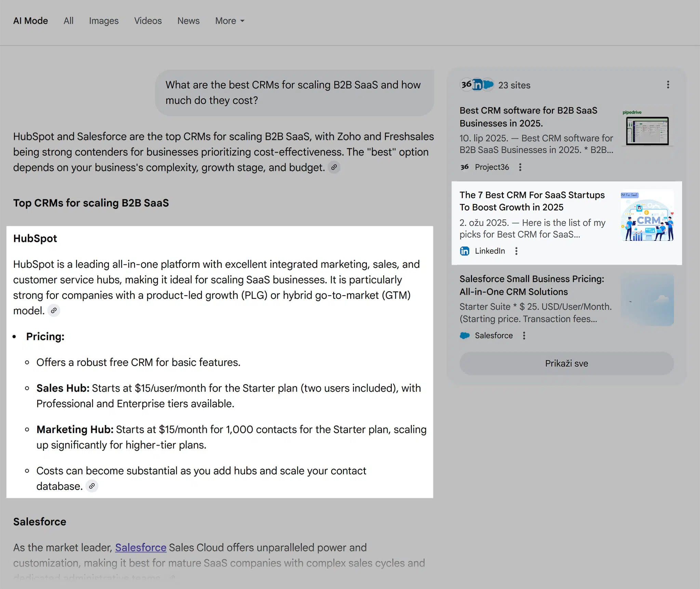
Task: Click the '23 sites' label
Action: click(514, 85)
